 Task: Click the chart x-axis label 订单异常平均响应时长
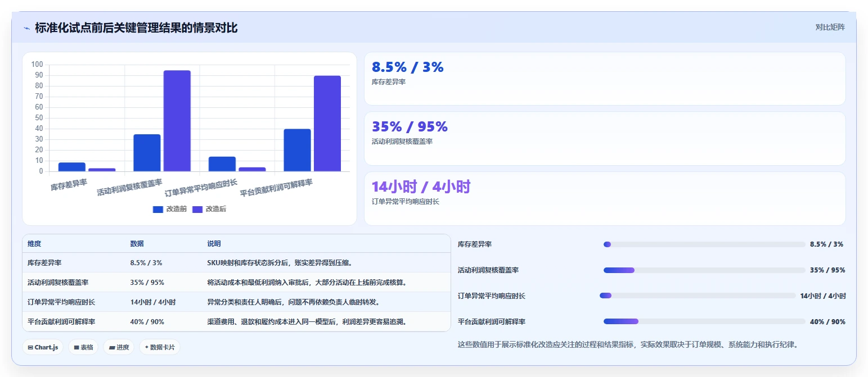pyautogui.click(x=201, y=187)
